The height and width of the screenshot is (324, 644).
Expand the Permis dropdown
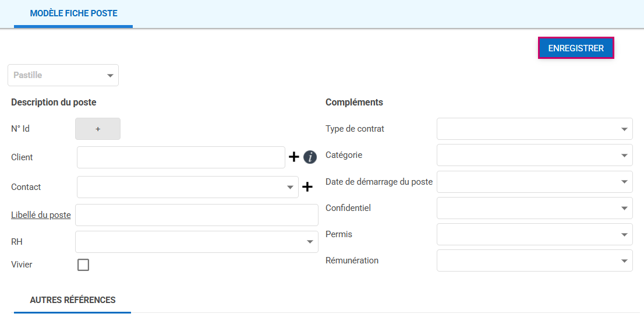point(534,234)
